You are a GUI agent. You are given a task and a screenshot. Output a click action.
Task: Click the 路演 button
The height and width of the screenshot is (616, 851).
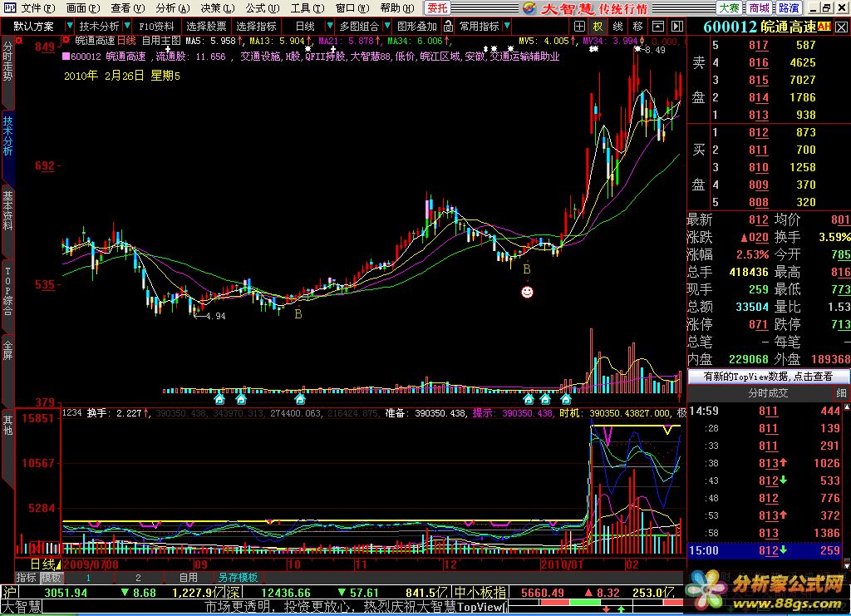pos(789,8)
